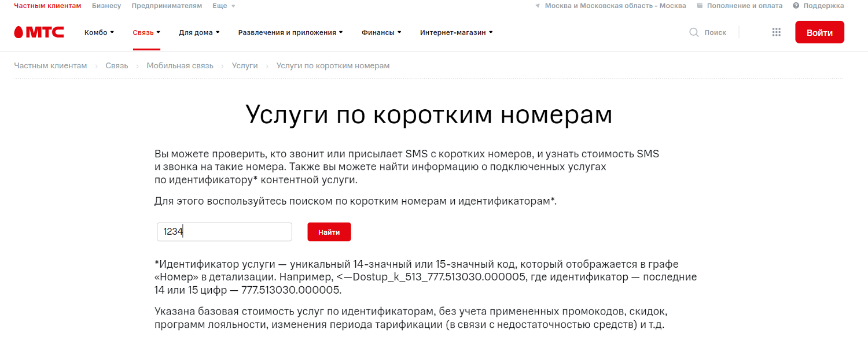Expand the Связь dropdown menu
Viewport: 868px width, 344px height.
coord(146,32)
